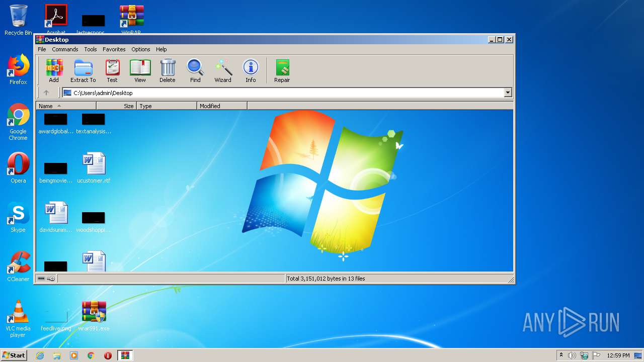
Task: Click the volume speaker tray icon
Action: (572, 355)
